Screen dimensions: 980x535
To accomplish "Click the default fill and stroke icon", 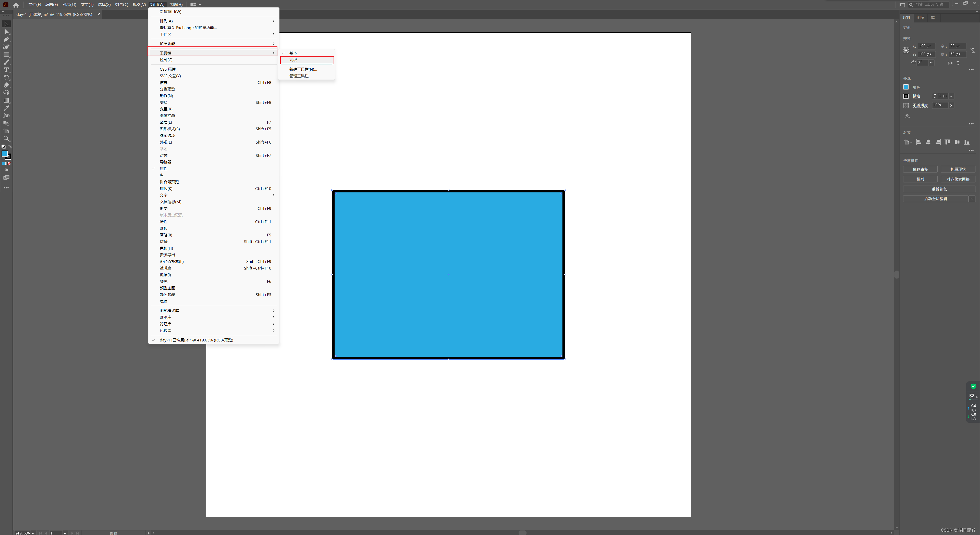I will pos(3,147).
